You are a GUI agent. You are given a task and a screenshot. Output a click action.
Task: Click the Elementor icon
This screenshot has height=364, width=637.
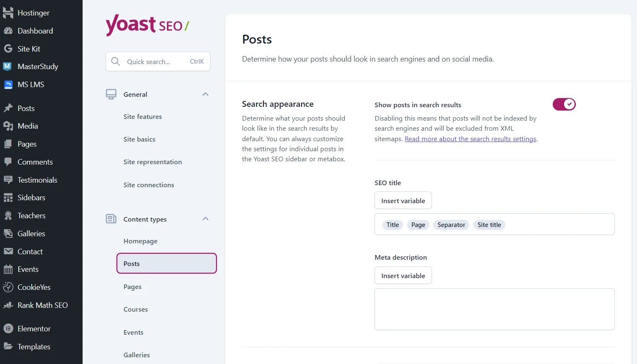[8, 329]
